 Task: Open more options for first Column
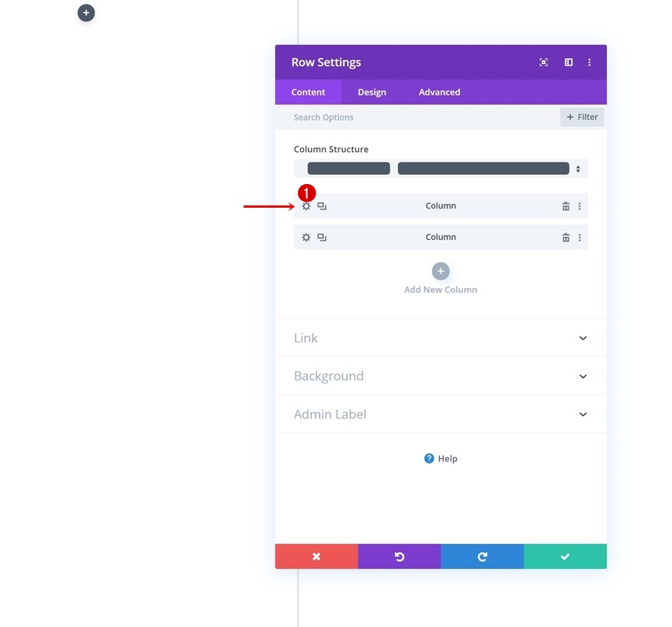tap(580, 206)
